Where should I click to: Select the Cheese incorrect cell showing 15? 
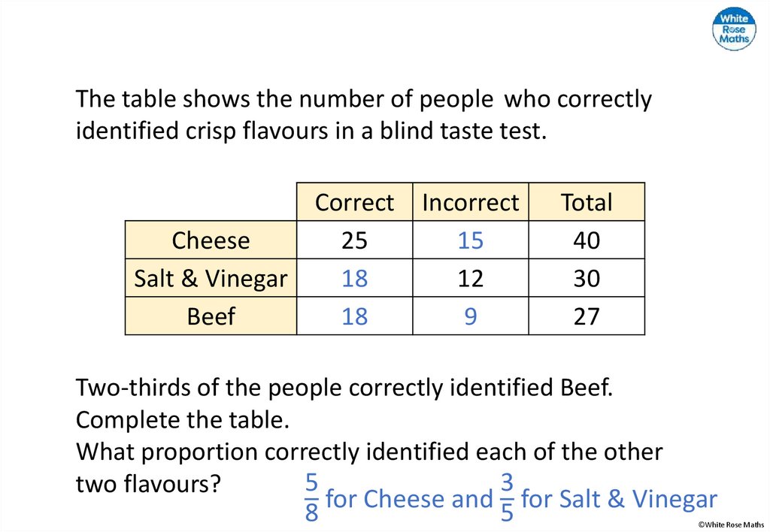tap(471, 240)
